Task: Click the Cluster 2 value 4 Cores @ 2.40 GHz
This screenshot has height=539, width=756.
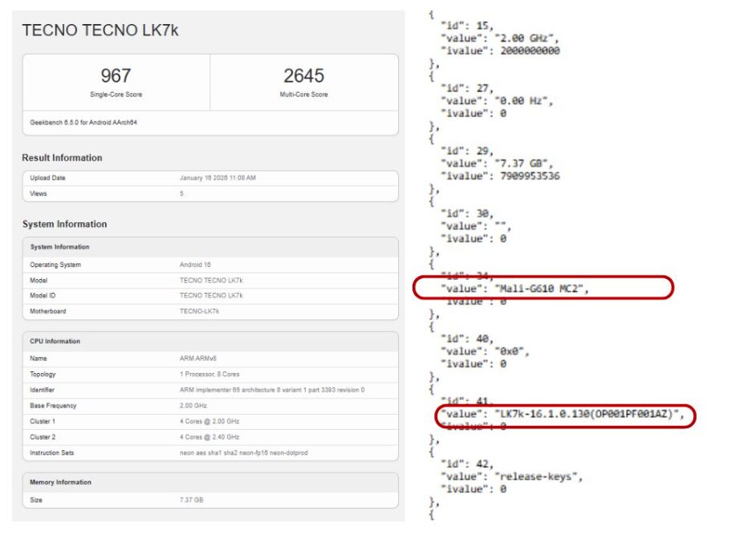Action: [209, 437]
